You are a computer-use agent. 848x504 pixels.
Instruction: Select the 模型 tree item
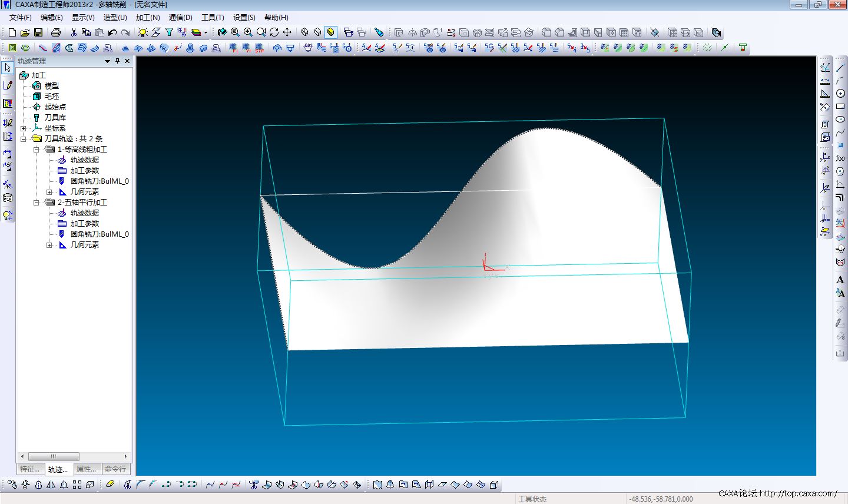(52, 86)
